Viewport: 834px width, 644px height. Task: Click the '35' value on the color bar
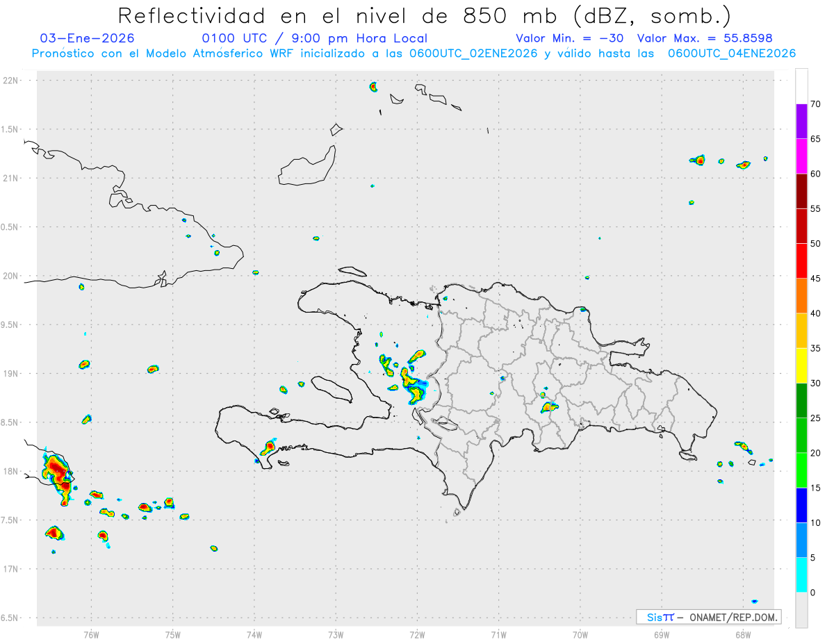click(x=815, y=348)
